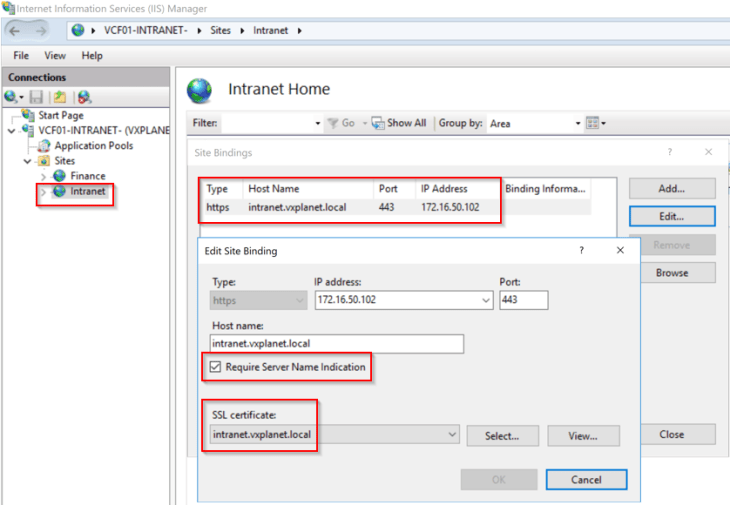Open the disabled Type https dropdown
Screen dimensions: 730x505
[300, 301]
